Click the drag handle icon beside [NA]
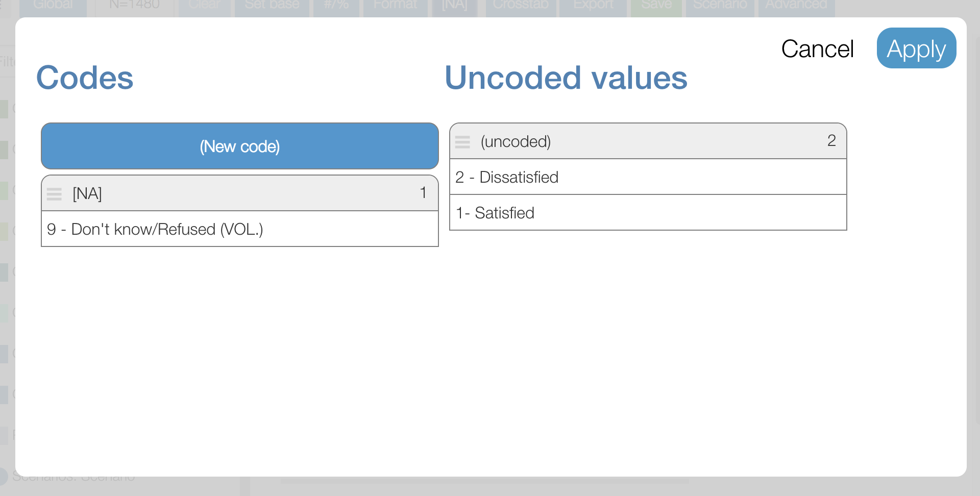Viewport: 980px width, 496px height. point(54,194)
